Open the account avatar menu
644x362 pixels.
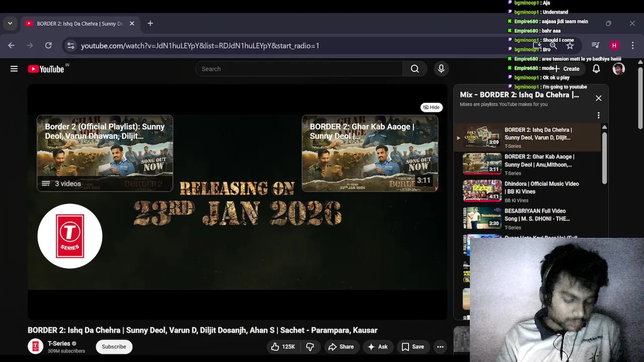tap(619, 69)
